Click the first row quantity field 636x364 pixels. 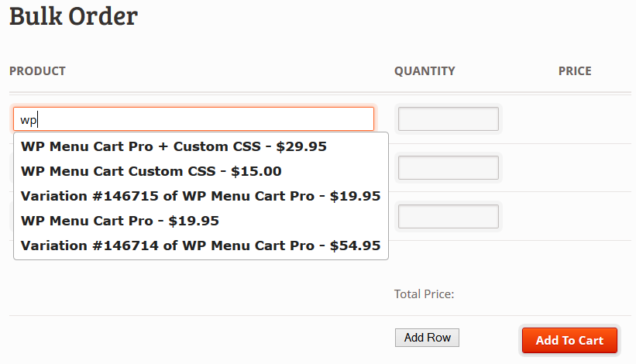pos(448,119)
